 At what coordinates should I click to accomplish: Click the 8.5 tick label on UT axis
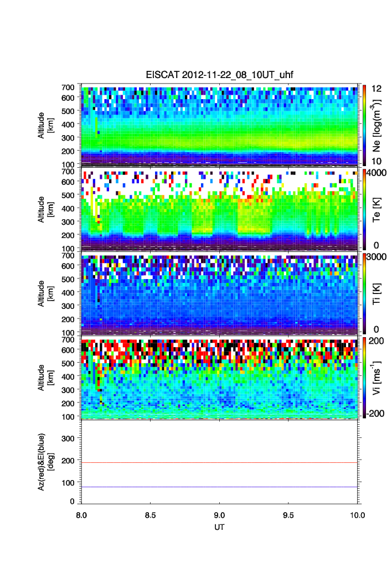tap(150, 515)
